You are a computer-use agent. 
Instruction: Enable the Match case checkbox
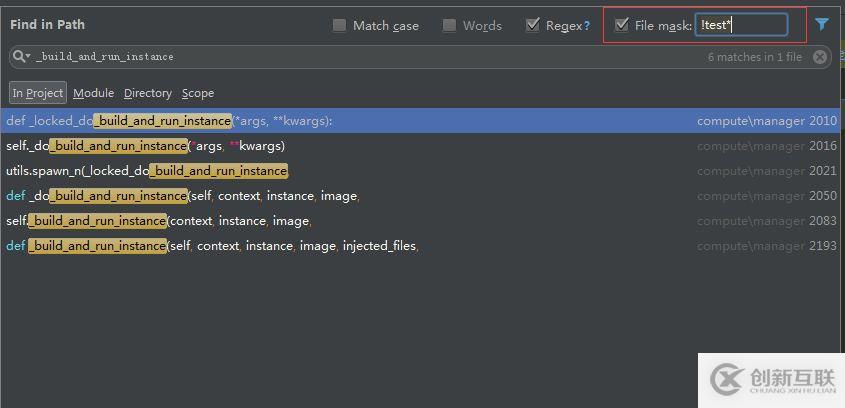point(340,25)
